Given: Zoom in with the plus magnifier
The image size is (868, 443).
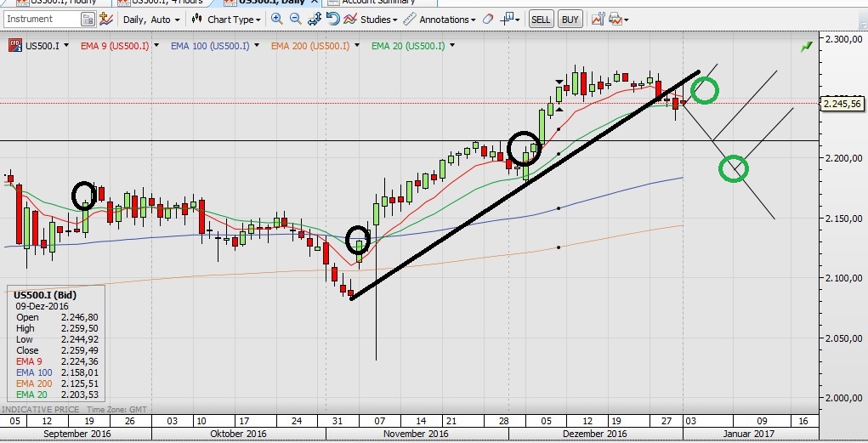Looking at the screenshot, I should [277, 20].
